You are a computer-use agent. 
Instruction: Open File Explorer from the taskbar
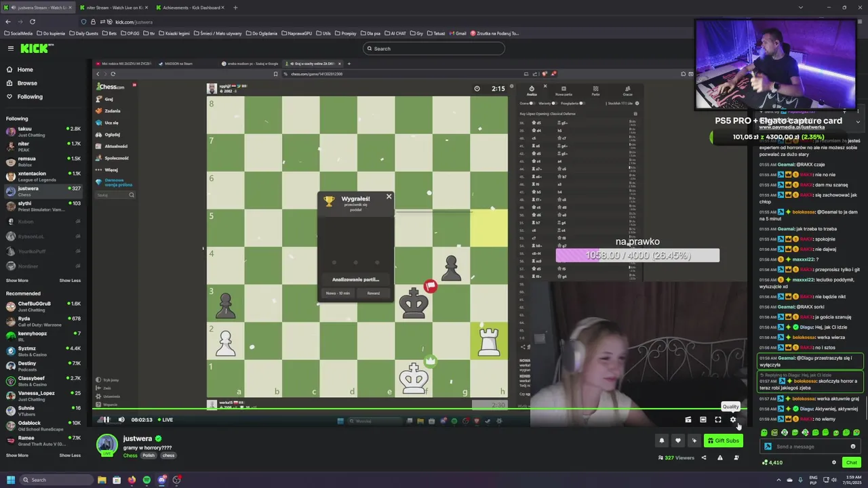(x=102, y=480)
